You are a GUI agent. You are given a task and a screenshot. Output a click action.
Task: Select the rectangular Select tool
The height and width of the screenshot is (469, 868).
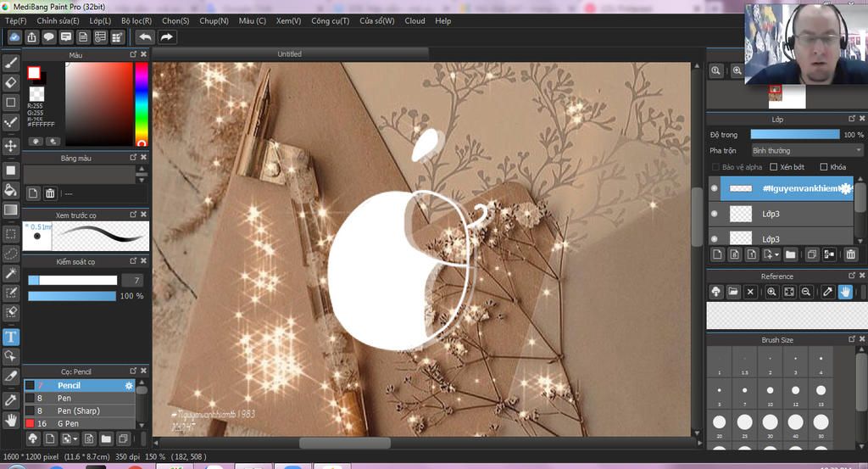[x=10, y=234]
